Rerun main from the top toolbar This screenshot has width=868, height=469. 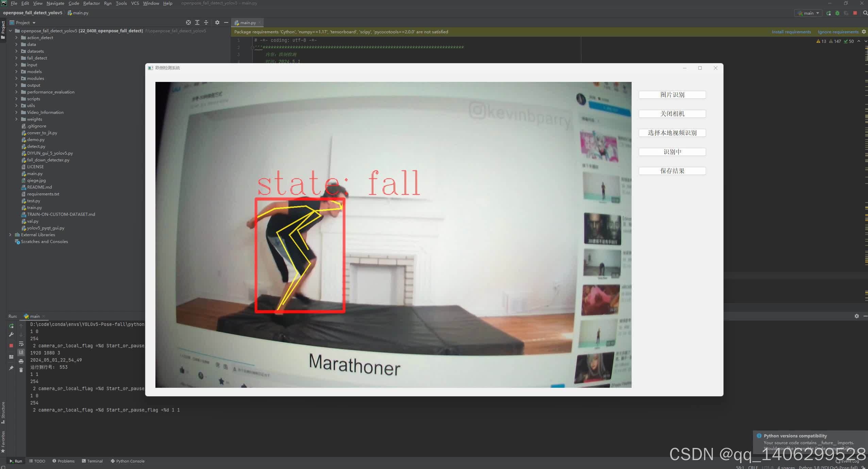829,13
